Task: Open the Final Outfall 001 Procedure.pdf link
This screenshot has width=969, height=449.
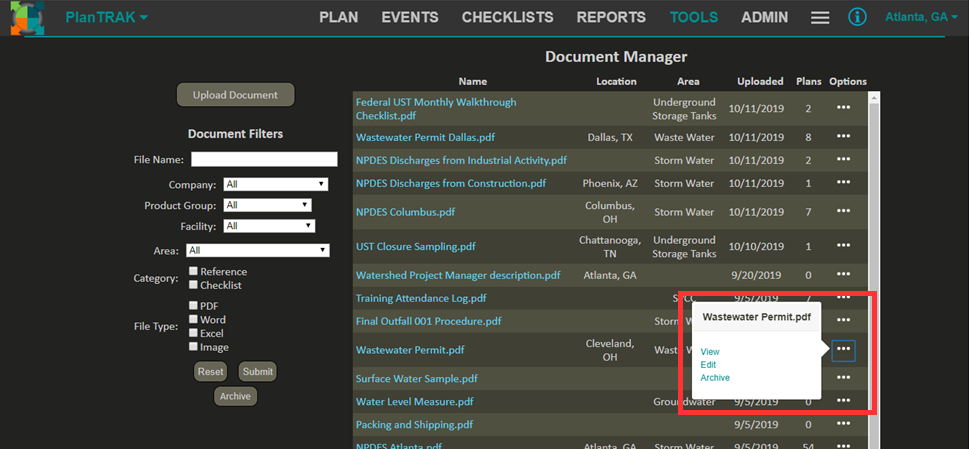Action: point(428,321)
